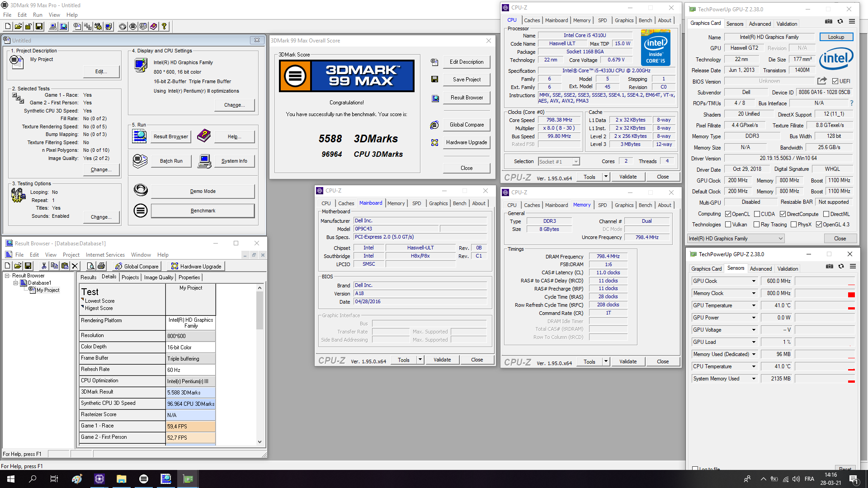Collapse Result Browser root tree node
This screenshot has height=488, width=868.
pos(7,276)
